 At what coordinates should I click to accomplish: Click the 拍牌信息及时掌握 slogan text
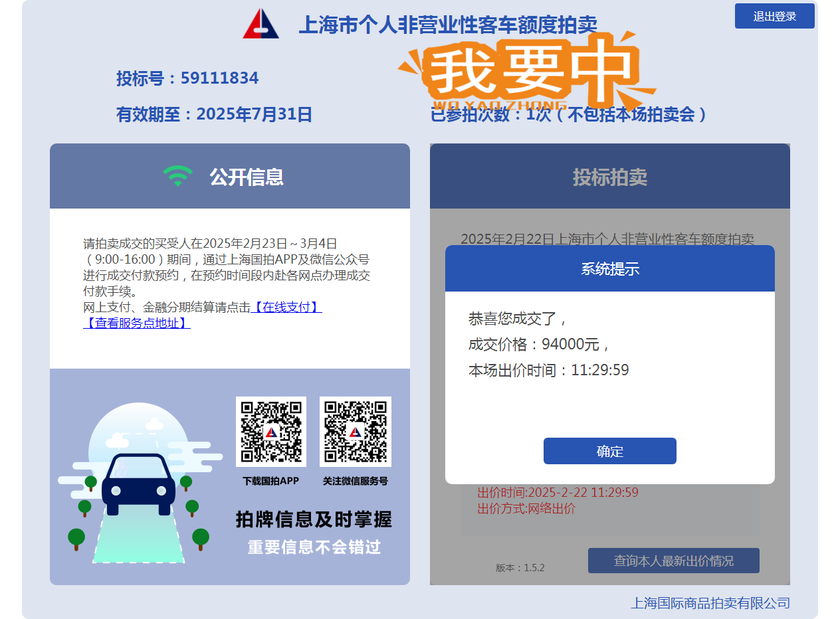pos(314,519)
